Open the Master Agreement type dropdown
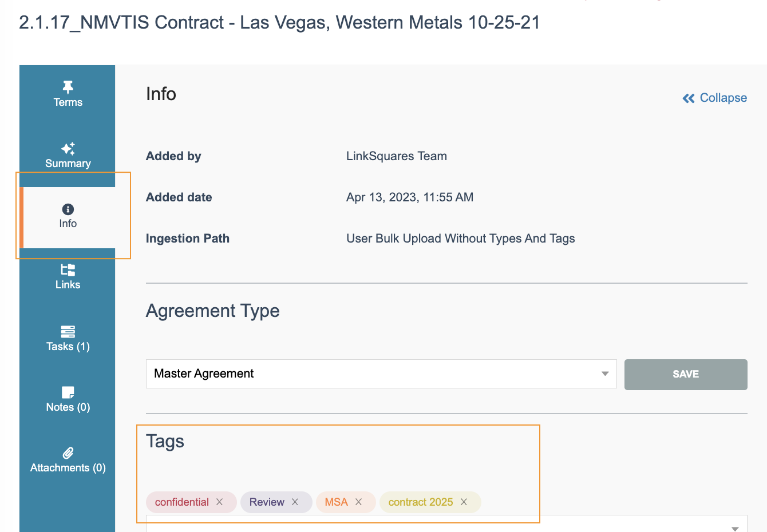Image resolution: width=767 pixels, height=532 pixels. pos(604,374)
